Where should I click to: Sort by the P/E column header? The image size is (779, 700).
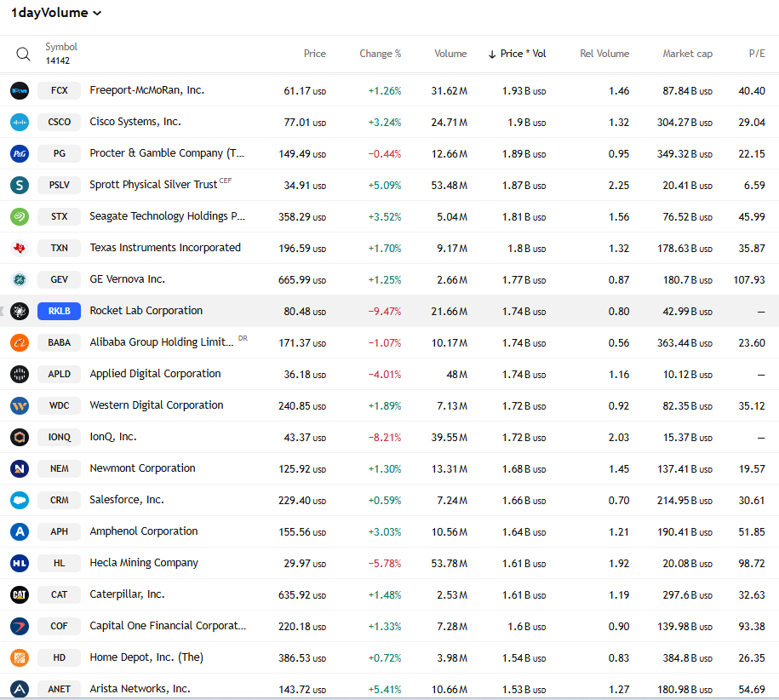[757, 54]
